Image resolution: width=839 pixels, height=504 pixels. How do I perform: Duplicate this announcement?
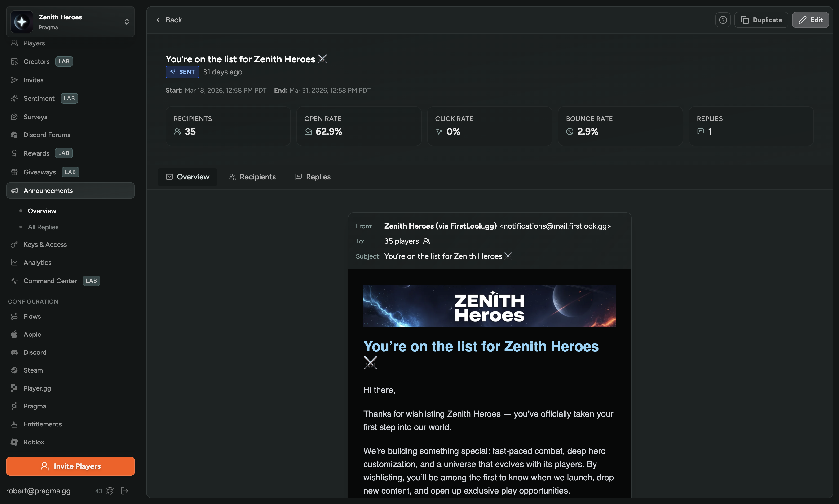pyautogui.click(x=761, y=20)
